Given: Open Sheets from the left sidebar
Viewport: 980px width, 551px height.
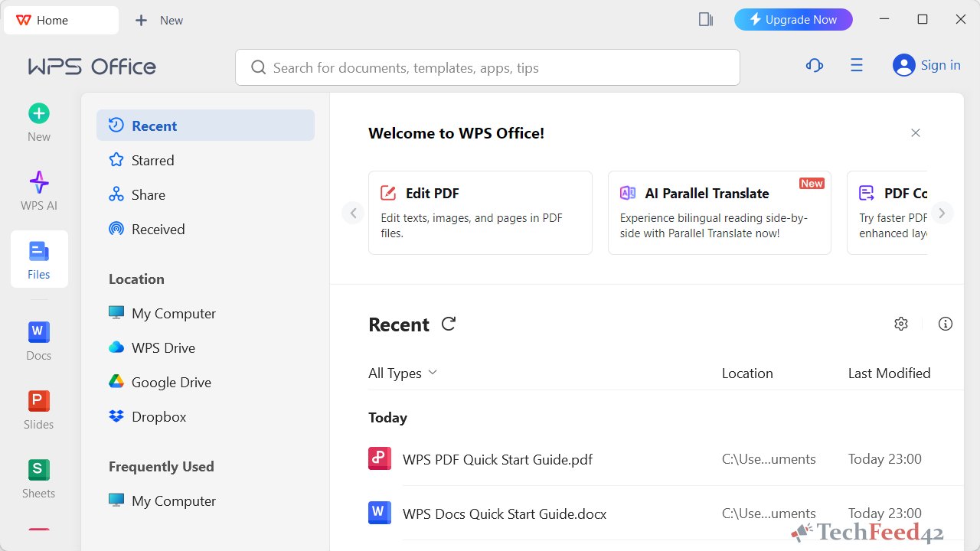Looking at the screenshot, I should 39,479.
